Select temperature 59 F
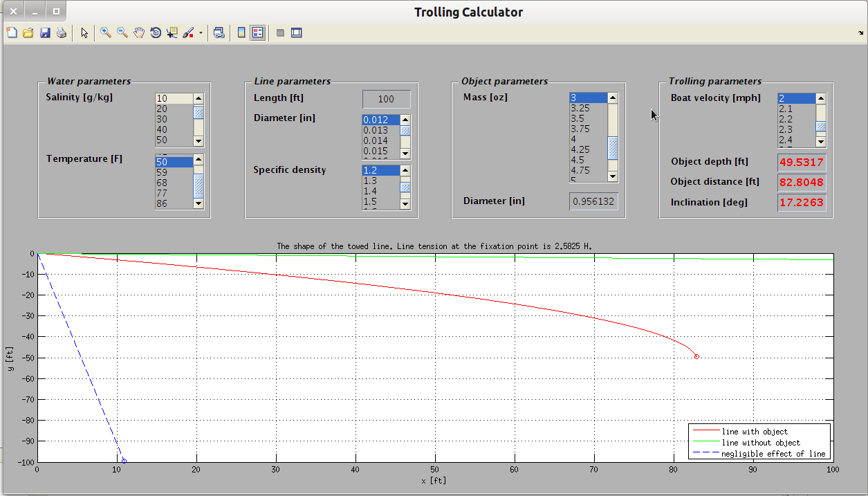This screenshot has height=496, width=868. tap(174, 172)
